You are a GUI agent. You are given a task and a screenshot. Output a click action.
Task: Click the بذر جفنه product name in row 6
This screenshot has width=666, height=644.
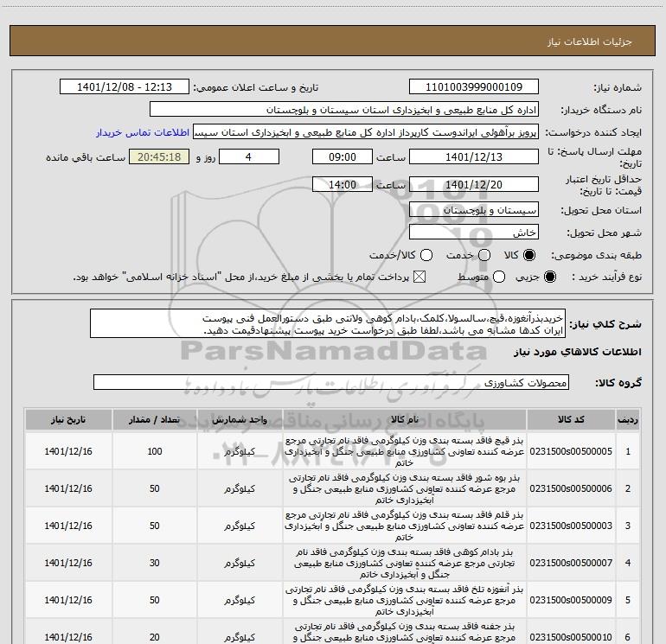[405, 632]
